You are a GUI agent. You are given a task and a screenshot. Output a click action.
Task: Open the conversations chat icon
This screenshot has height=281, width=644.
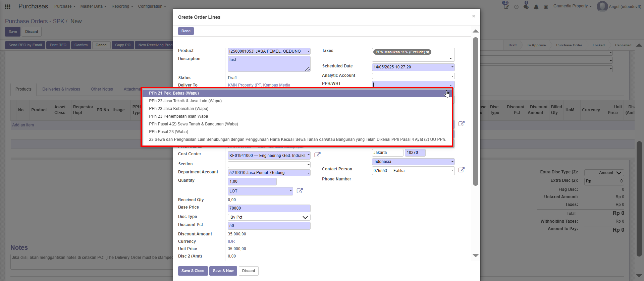(x=526, y=6)
